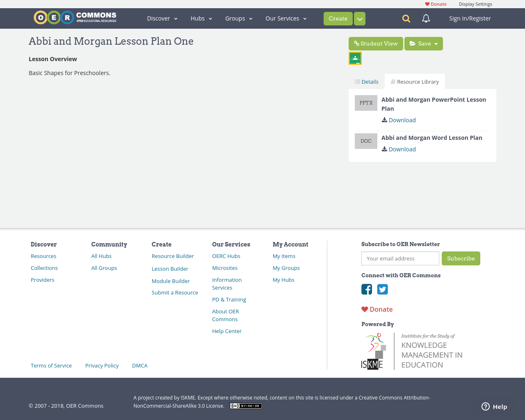Expand the Create split-button arrow
525x420 pixels.
(360, 18)
